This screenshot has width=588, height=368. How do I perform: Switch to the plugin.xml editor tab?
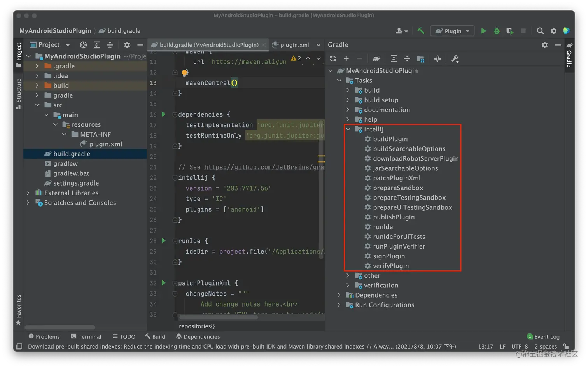tap(291, 45)
